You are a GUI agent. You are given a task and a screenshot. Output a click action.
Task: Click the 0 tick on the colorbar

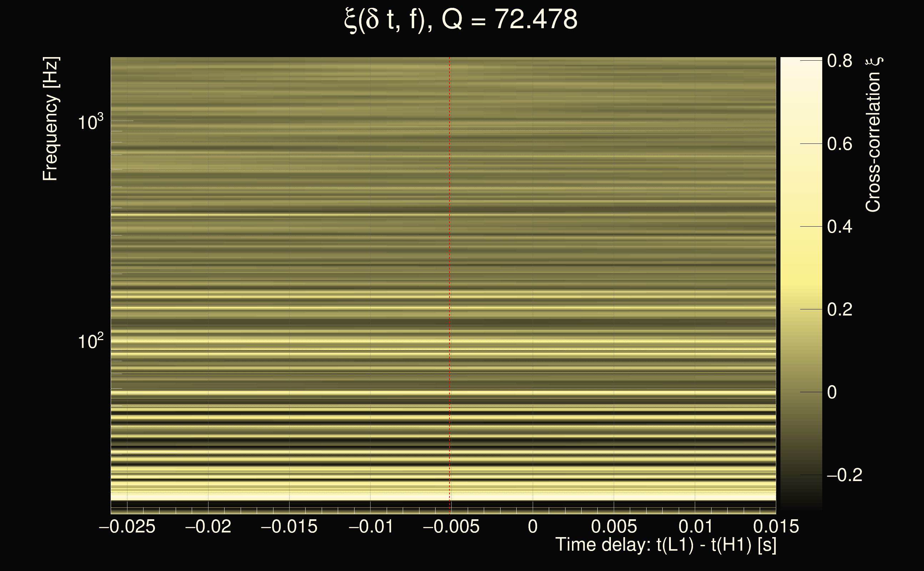click(832, 392)
